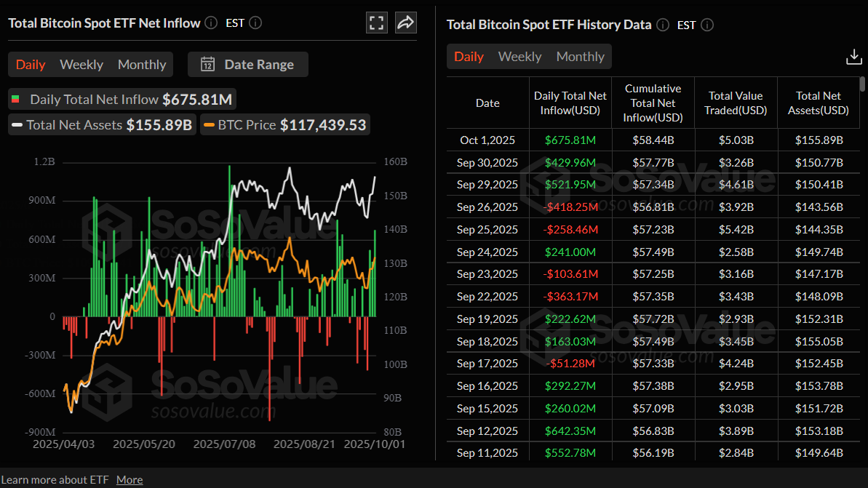Click the fullscreen chart icon
This screenshot has height=488, width=868.
click(x=376, y=23)
